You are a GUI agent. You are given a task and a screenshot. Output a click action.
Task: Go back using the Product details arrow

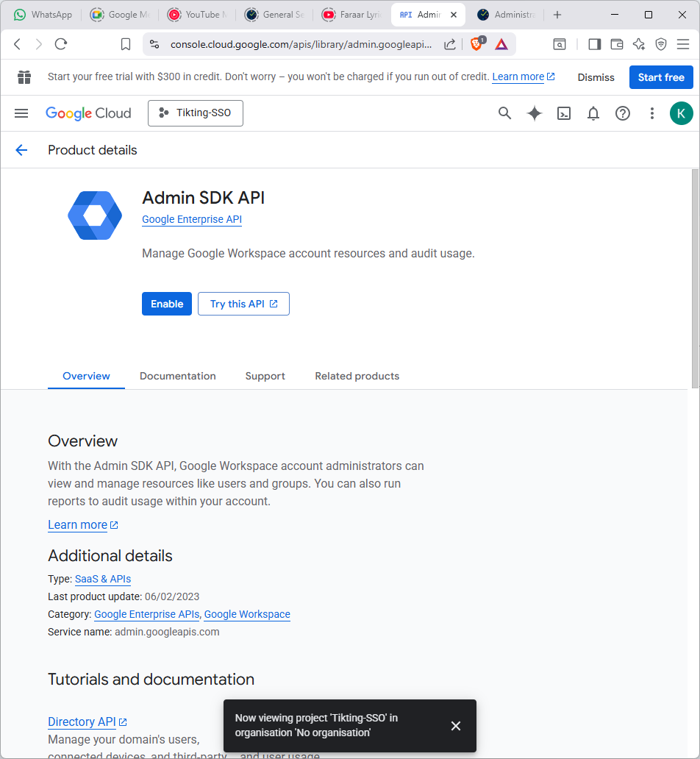21,150
